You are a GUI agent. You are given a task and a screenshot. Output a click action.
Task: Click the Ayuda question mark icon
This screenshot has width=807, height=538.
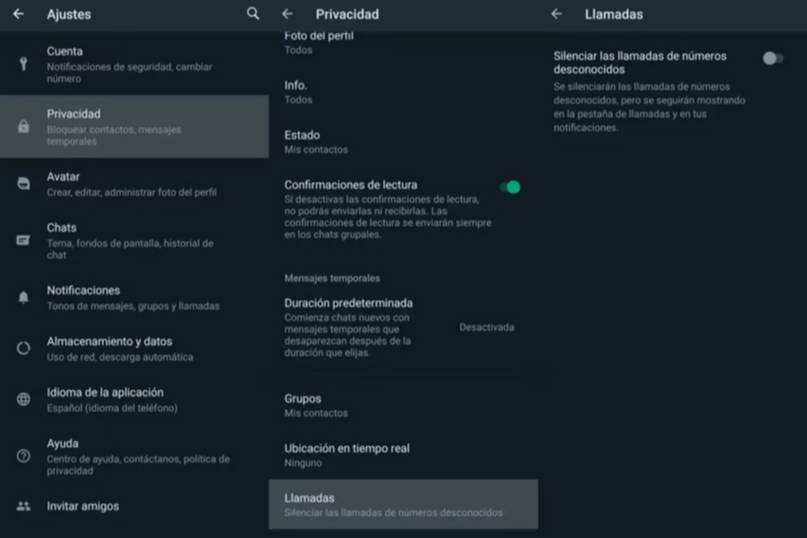pyautogui.click(x=24, y=456)
